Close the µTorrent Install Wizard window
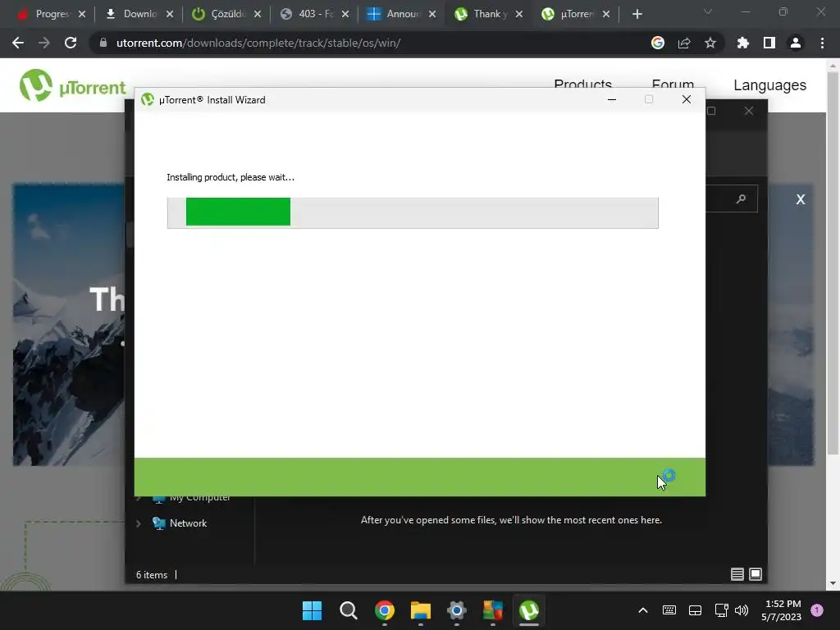The width and height of the screenshot is (840, 630). click(687, 99)
